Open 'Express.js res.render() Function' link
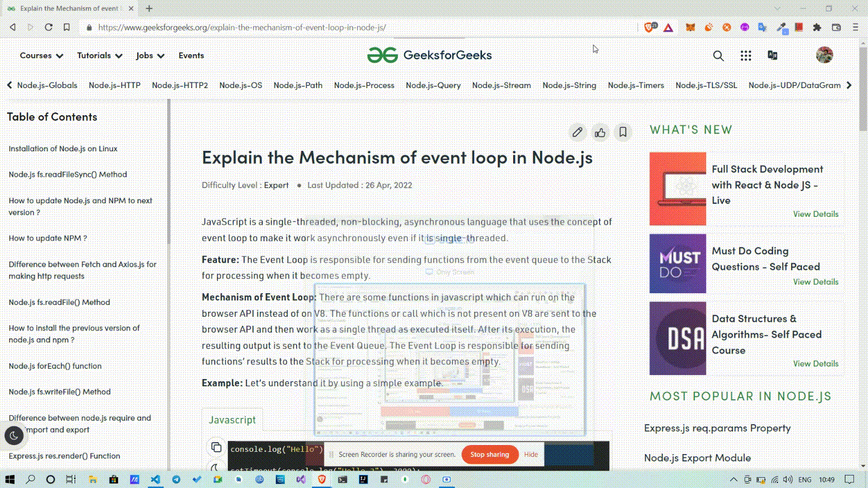The image size is (868, 488). (x=64, y=456)
